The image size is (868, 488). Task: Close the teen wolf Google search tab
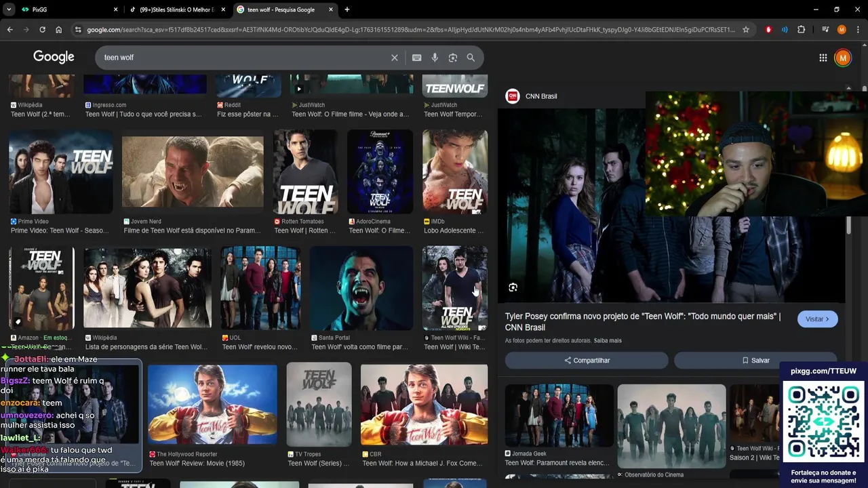tap(331, 9)
